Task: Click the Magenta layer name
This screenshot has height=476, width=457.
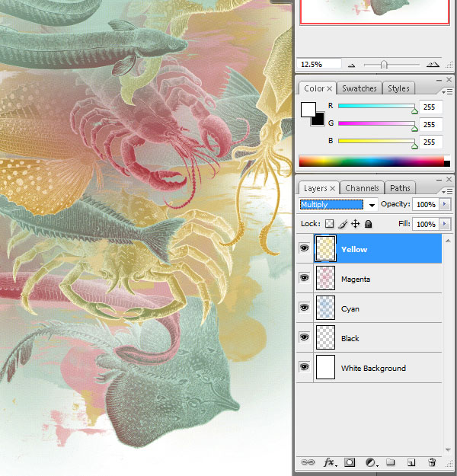Action: pos(356,280)
